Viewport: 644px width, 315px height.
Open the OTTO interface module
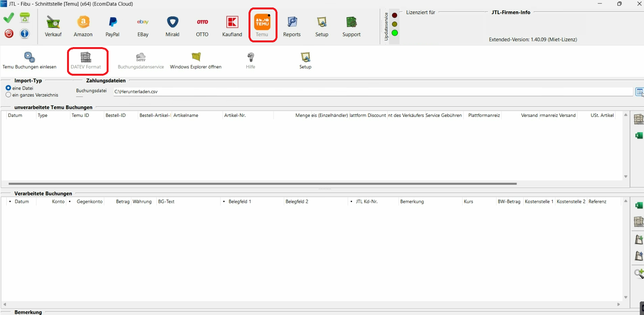(202, 26)
